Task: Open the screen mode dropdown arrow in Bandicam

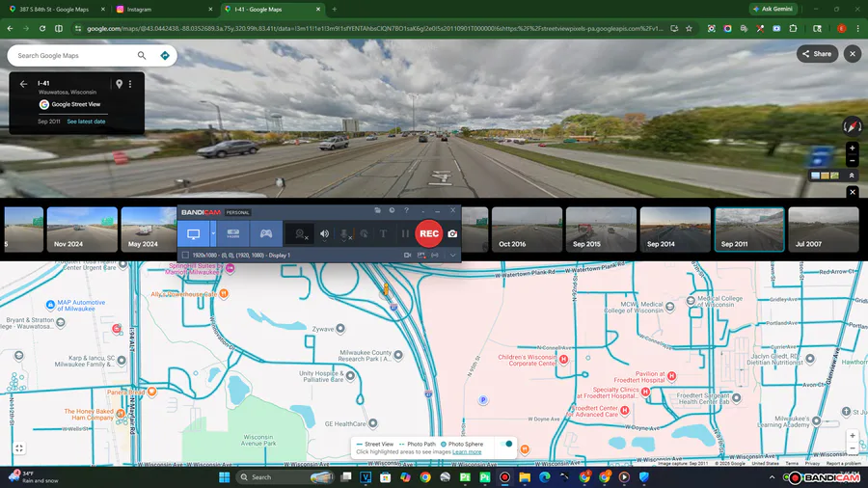Action: coord(213,234)
